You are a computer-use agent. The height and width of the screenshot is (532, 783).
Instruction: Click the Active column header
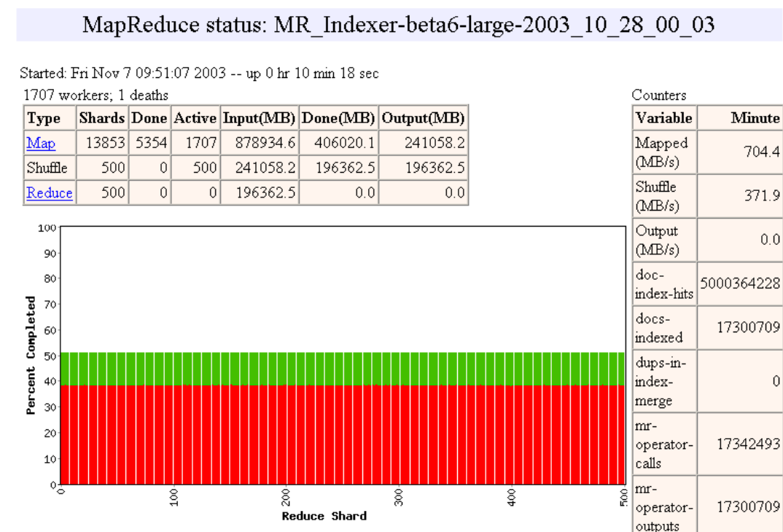click(x=195, y=118)
